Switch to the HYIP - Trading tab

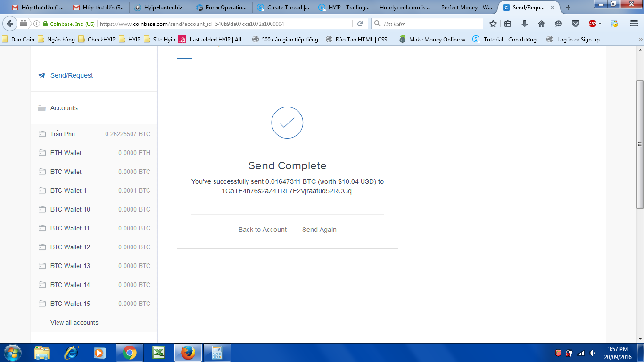[344, 8]
